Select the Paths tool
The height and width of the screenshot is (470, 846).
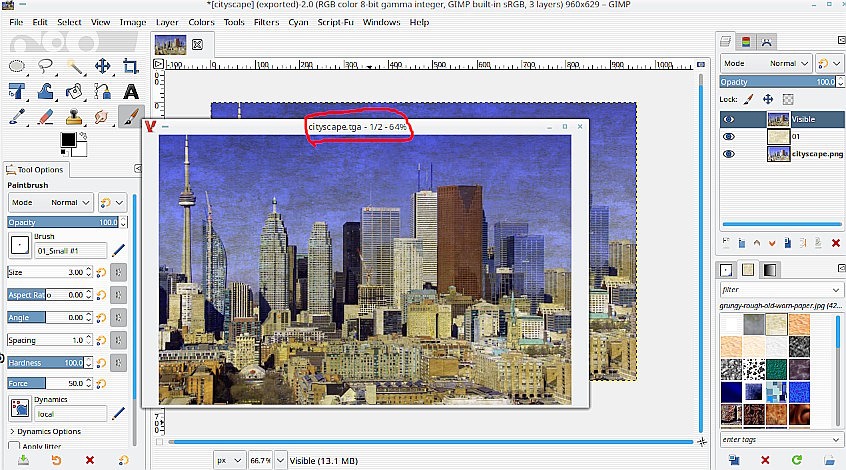click(x=103, y=91)
